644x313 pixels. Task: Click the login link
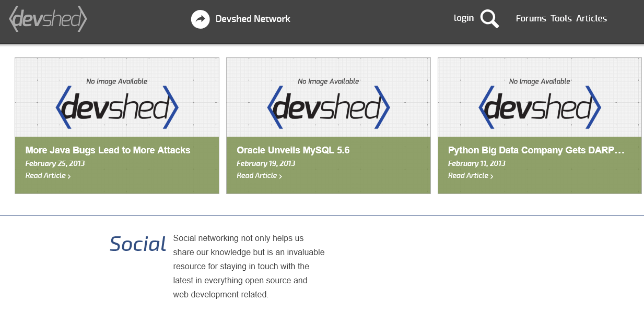click(x=463, y=18)
